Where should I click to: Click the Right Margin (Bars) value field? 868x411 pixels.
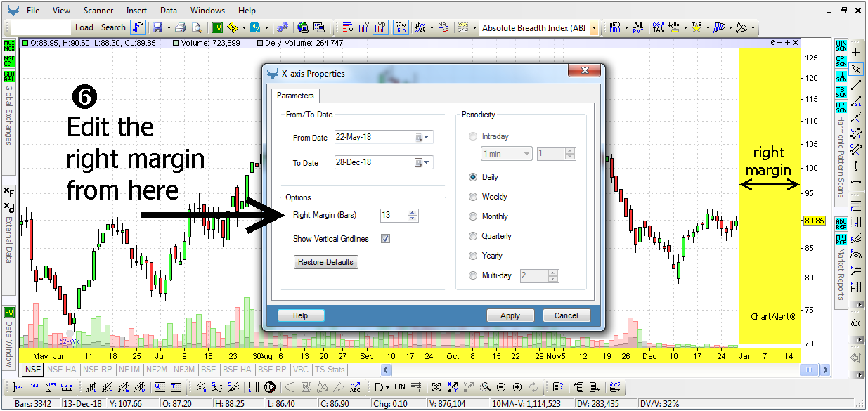(x=393, y=216)
